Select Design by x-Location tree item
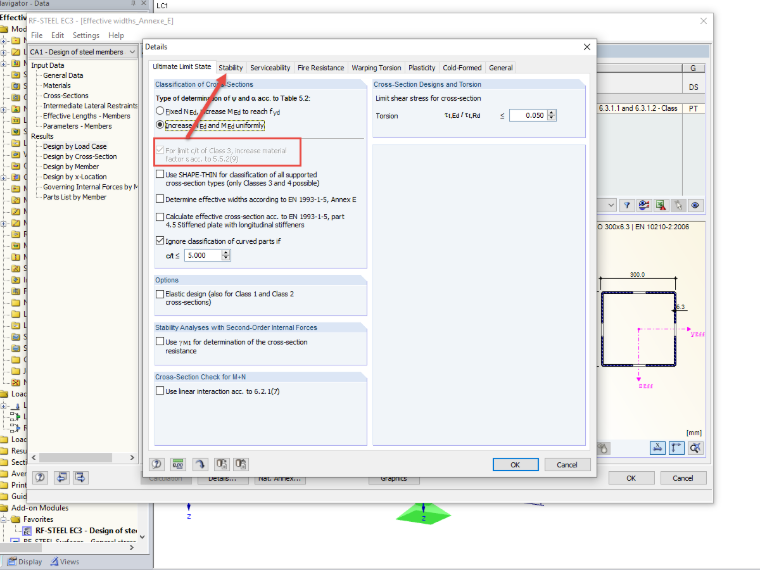Screen dimensions: 760x570 75,177
